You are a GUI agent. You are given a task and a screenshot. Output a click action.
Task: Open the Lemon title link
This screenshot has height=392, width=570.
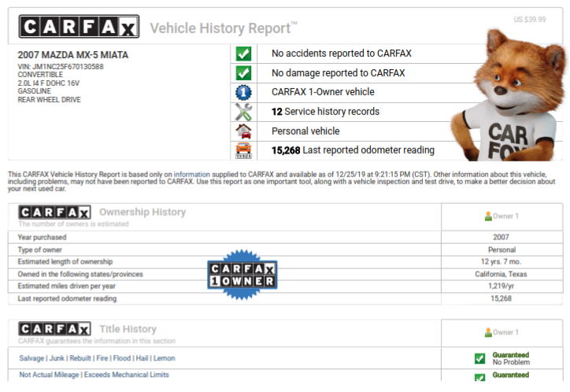(165, 358)
